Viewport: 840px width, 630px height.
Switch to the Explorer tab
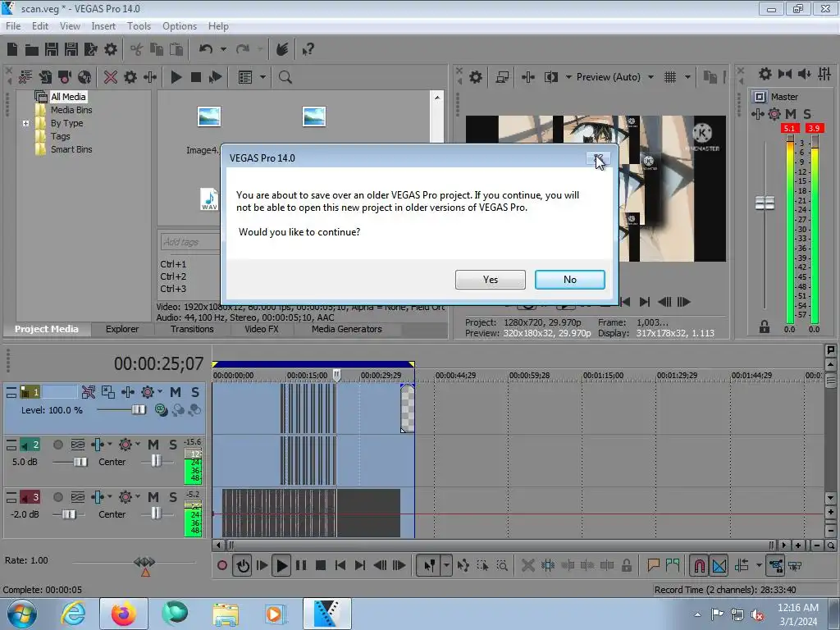point(122,329)
